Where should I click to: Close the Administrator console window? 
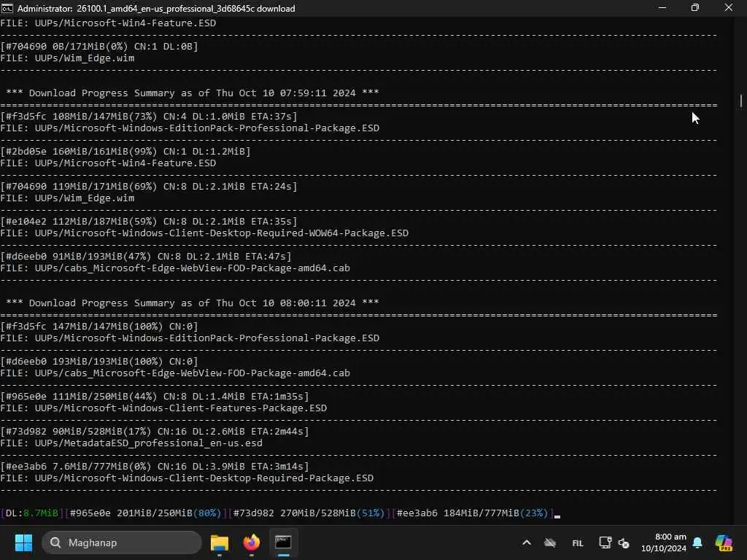[729, 8]
